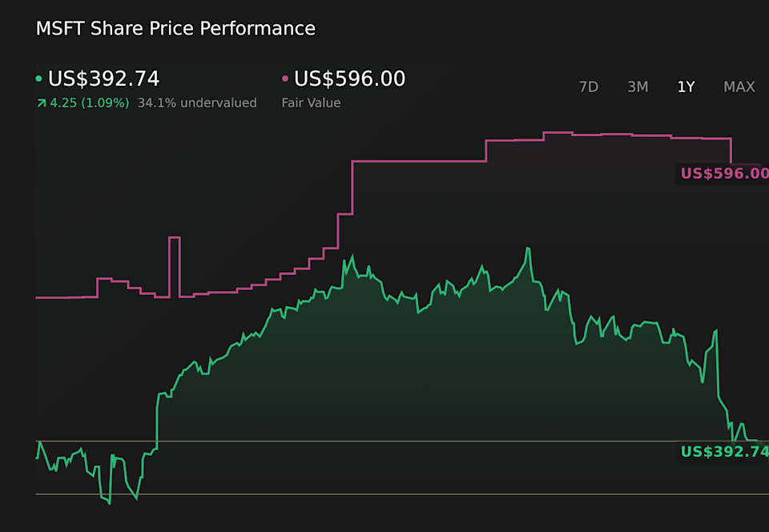Click the MSFT Share Price Performance title
Image resolution: width=769 pixels, height=532 pixels.
coord(175,28)
